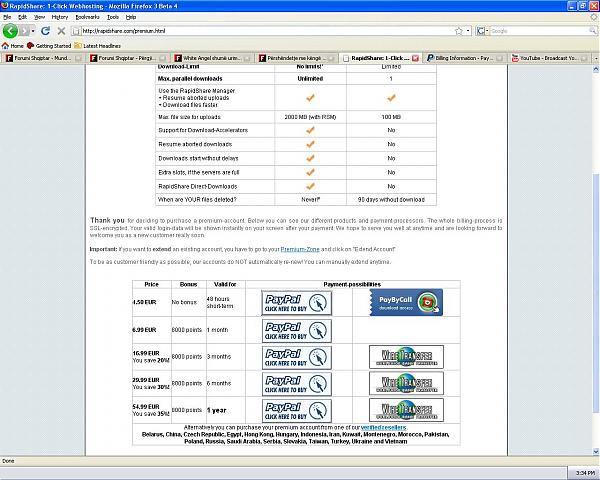The image size is (600, 480).
Task: Switch to the Forumi Shqiptar - Pikeji tab
Action: (x=127, y=58)
